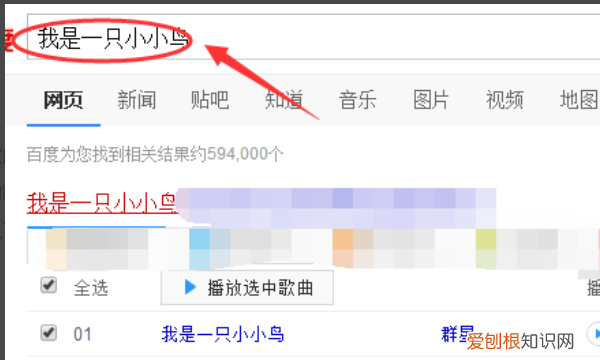This screenshot has width=600, height=360.
Task: Open the 视频 tab
Action: tap(504, 100)
